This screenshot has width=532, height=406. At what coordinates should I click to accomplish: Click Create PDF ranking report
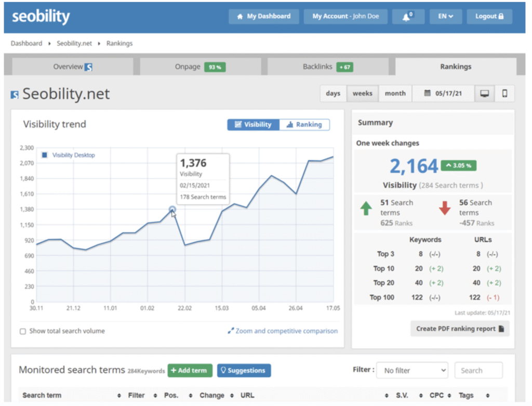(460, 329)
